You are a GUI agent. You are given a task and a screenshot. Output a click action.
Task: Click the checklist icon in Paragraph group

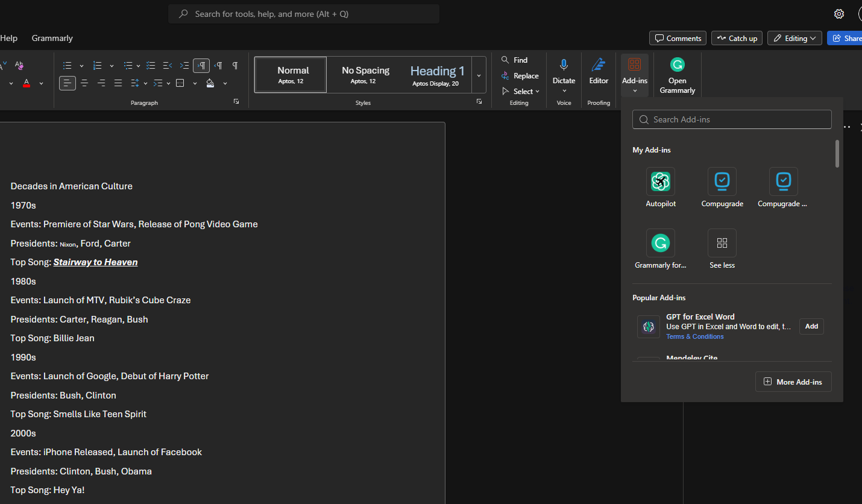pos(151,66)
